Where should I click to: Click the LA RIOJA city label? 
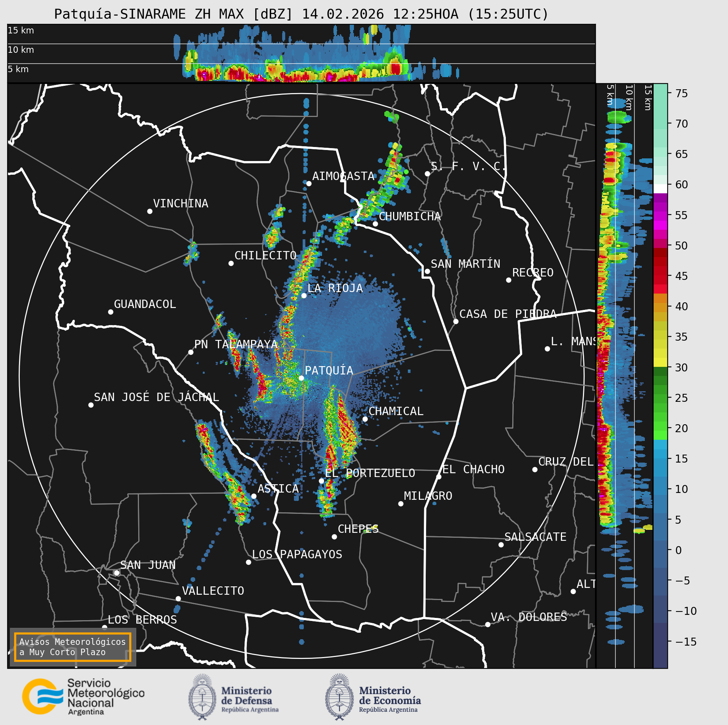click(x=335, y=288)
